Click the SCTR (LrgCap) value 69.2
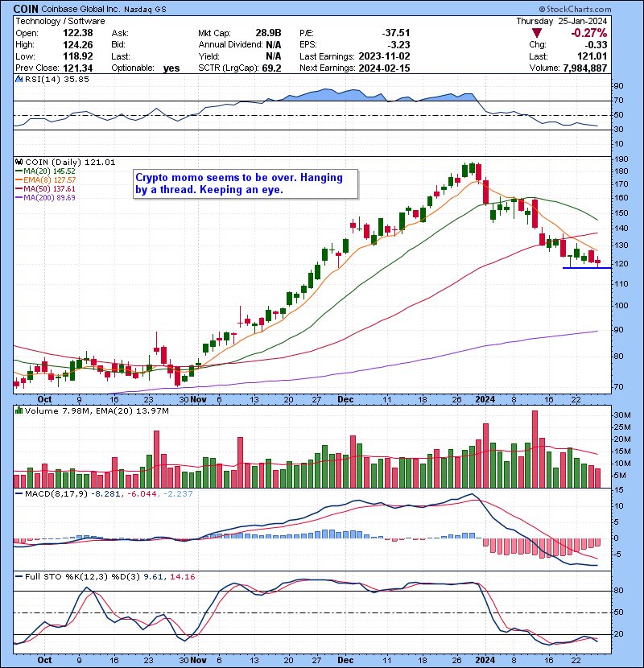The width and height of the screenshot is (644, 668). pyautogui.click(x=273, y=68)
